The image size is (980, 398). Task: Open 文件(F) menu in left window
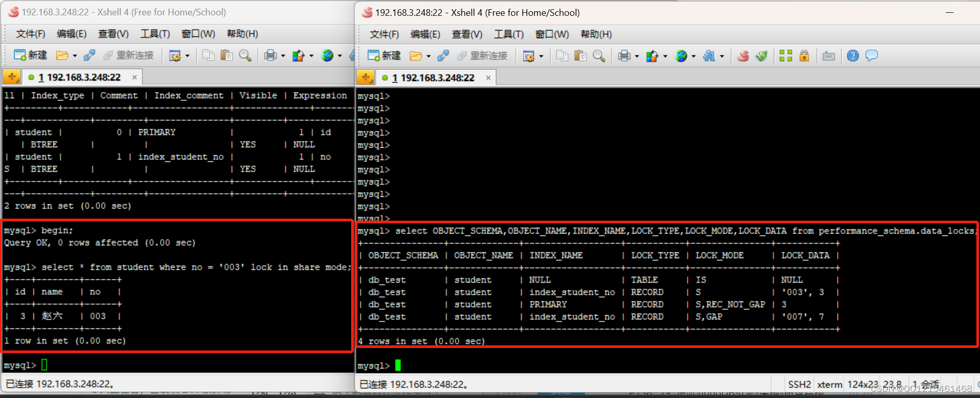click(x=31, y=34)
